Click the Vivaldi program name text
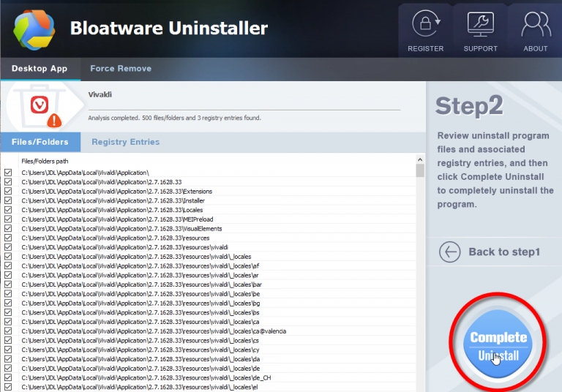562x392 pixels. click(100, 94)
